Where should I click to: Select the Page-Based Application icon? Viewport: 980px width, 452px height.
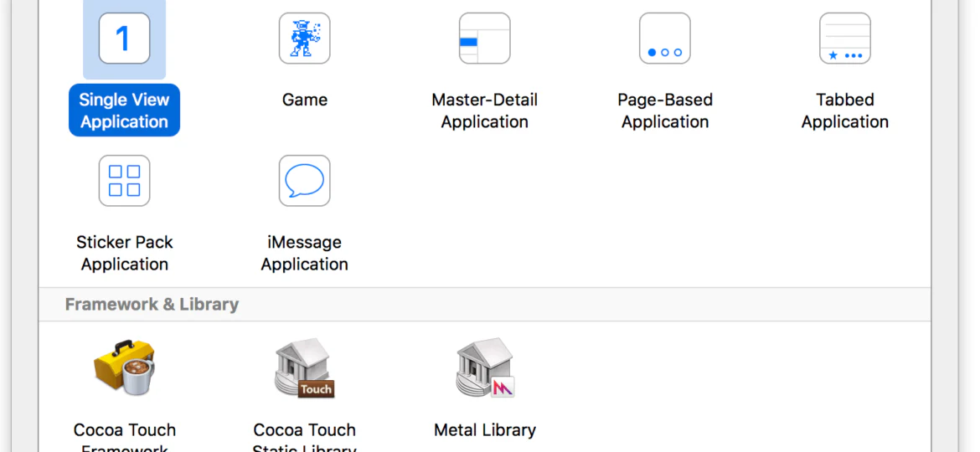[x=664, y=38]
